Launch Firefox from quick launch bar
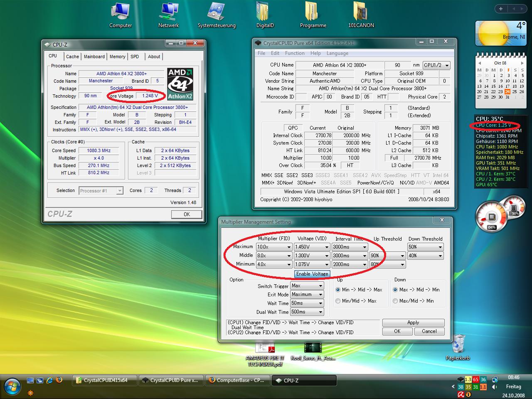The width and height of the screenshot is (532, 399). pyautogui.click(x=59, y=380)
